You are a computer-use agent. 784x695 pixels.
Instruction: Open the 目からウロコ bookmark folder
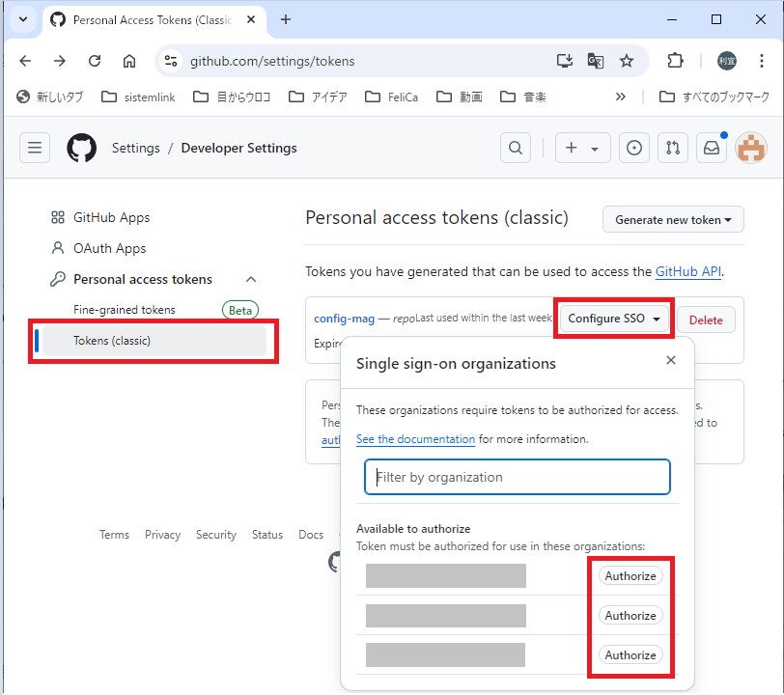pos(232,97)
